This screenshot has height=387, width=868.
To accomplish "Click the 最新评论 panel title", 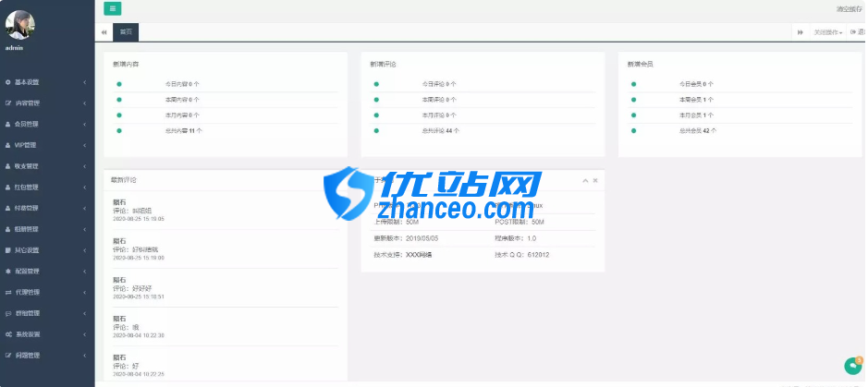I will pos(124,180).
